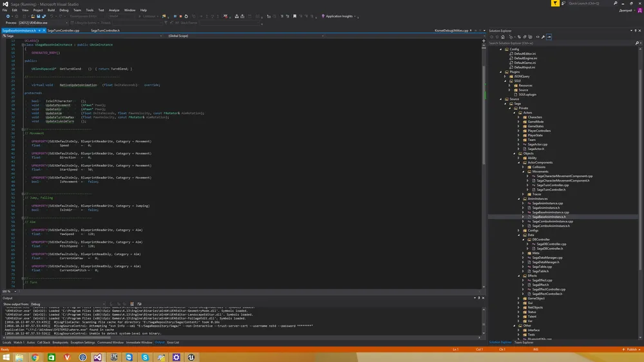This screenshot has width=644, height=362.
Task: Click the Home icon in Solution Explorer
Action: coord(502,37)
